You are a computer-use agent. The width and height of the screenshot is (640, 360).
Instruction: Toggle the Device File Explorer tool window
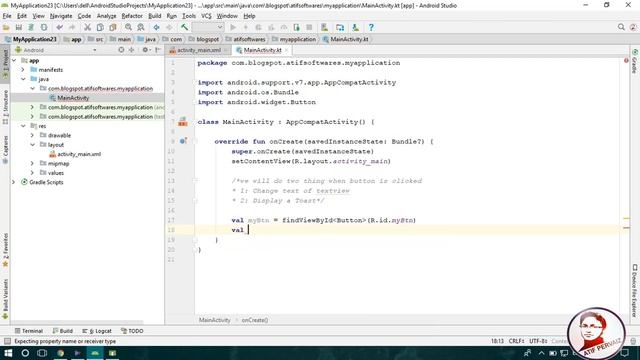coord(635,290)
